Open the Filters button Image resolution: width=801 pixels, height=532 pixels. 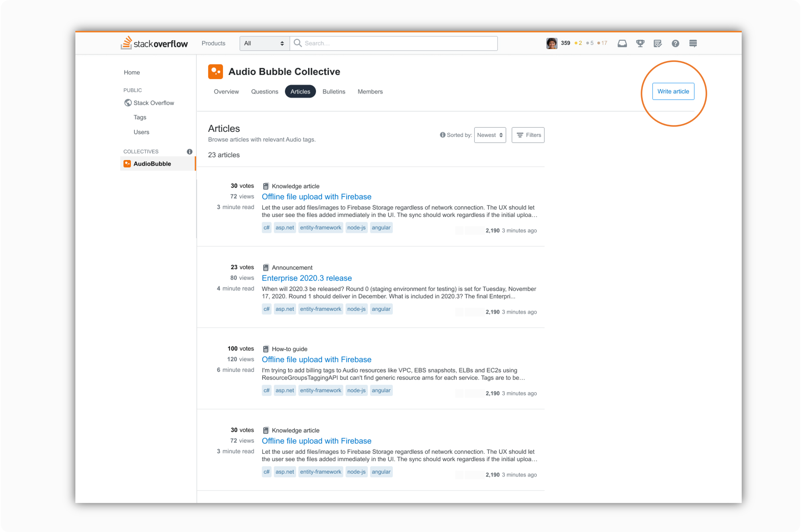(528, 135)
